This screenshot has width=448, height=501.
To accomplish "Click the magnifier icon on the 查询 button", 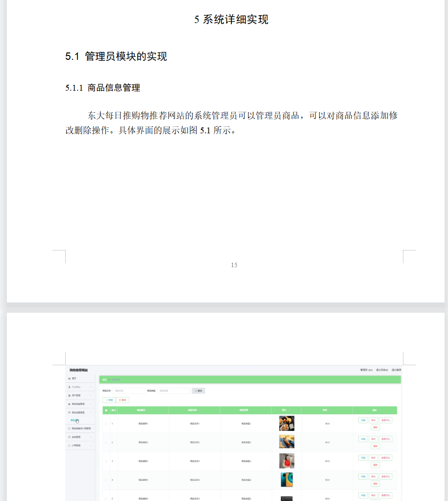I will coord(196,391).
